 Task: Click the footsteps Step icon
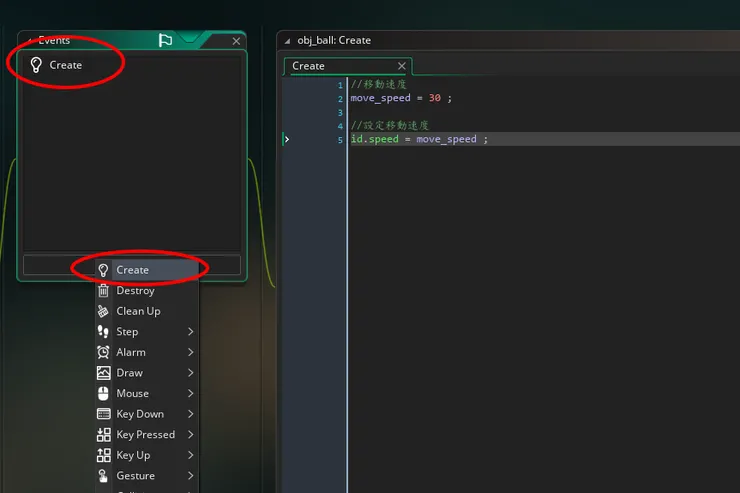[103, 332]
